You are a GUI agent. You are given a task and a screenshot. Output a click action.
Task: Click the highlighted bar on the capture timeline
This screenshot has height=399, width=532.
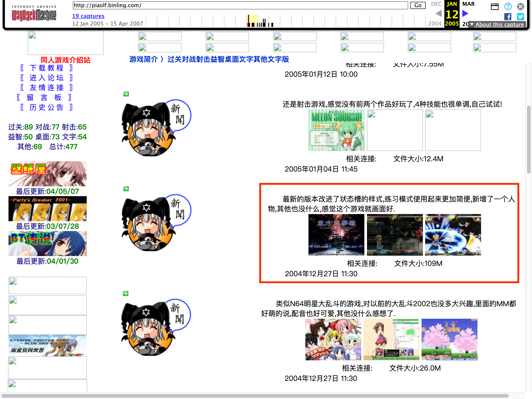point(252,21)
